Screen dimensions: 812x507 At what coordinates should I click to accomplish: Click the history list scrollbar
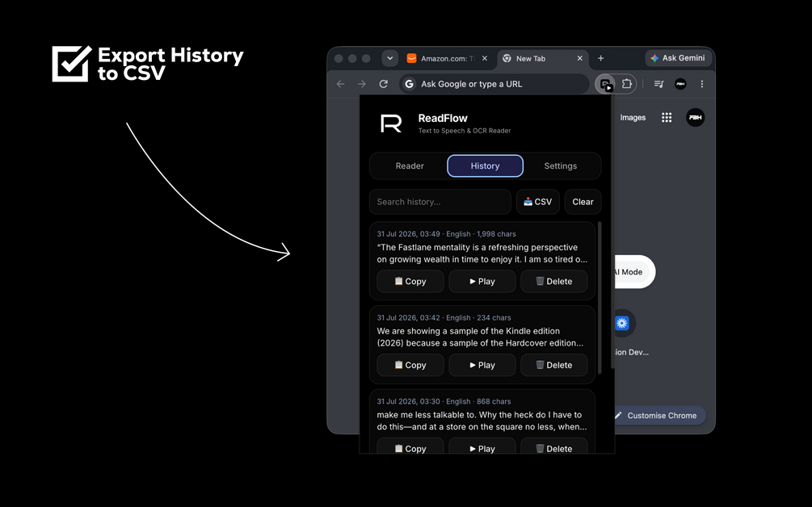600,297
